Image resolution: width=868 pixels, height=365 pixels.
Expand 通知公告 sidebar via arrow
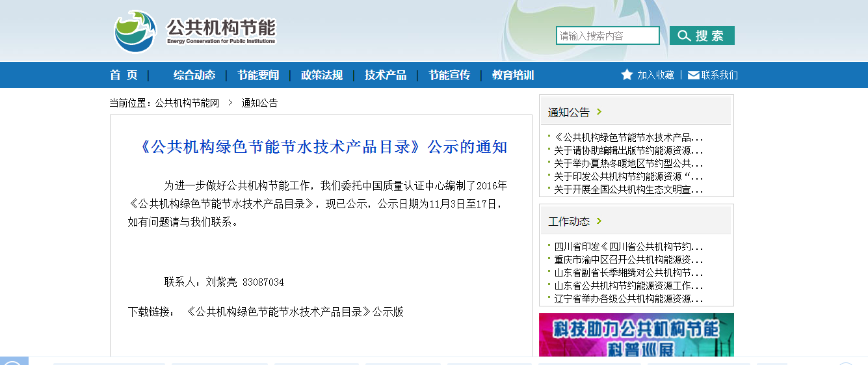tap(599, 112)
